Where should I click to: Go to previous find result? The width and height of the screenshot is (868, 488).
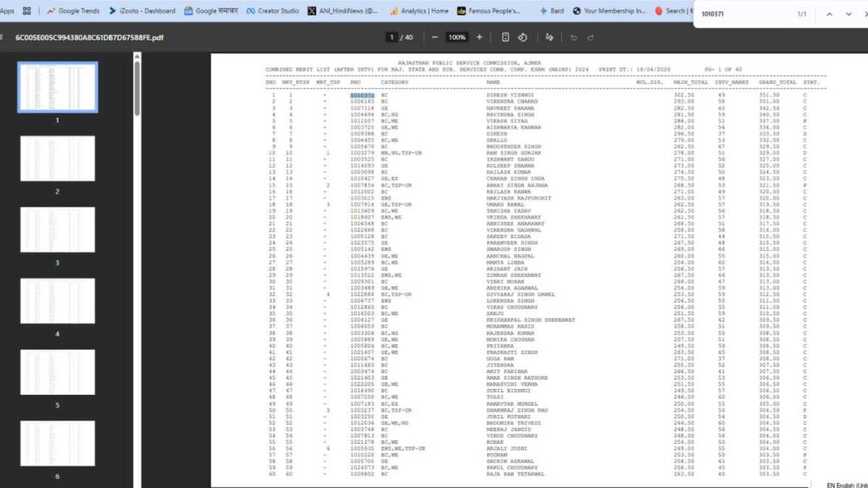point(829,14)
